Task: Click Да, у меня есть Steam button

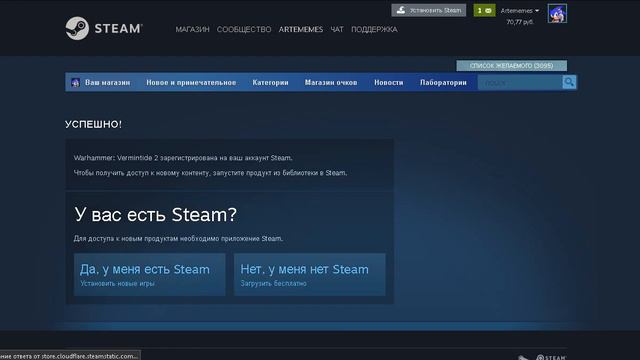Action: click(149, 274)
